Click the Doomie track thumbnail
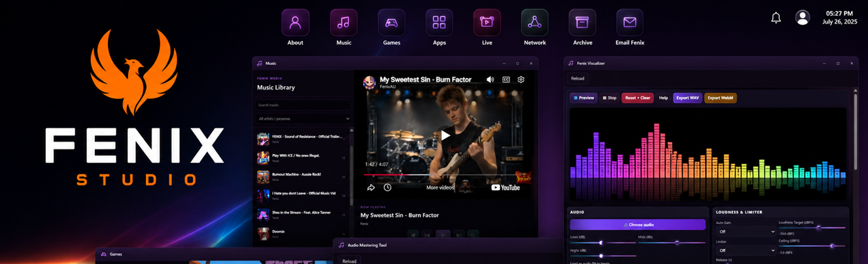 coord(263,234)
